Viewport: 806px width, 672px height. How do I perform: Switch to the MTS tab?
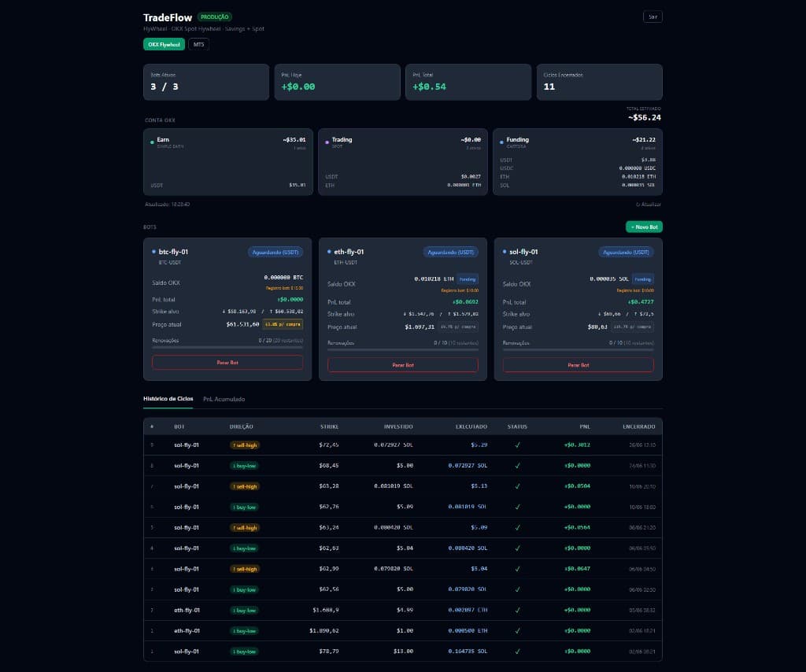(198, 44)
